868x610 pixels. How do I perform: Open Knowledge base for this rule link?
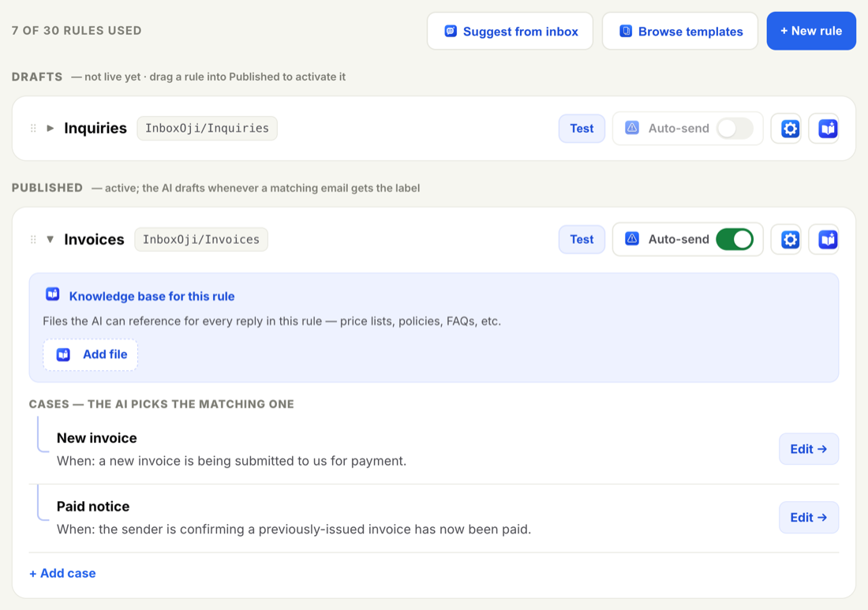pyautogui.click(x=152, y=296)
